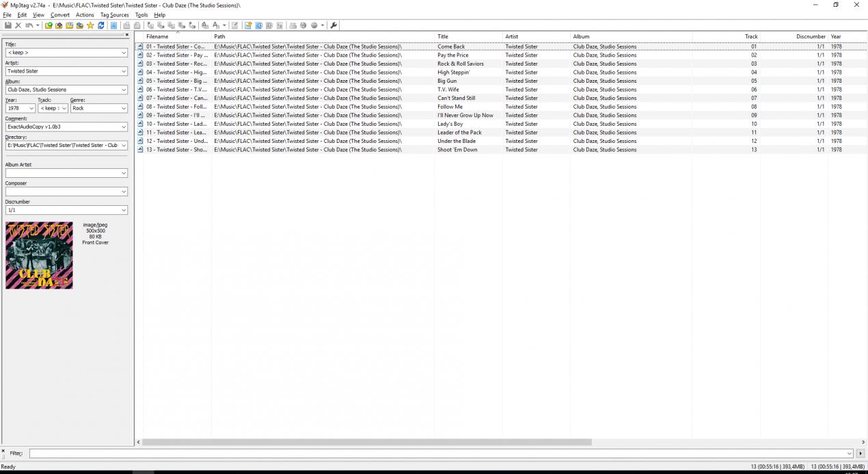Viewport: 868px width, 474px height.
Task: Open Options via the wrench icon
Action: [334, 25]
